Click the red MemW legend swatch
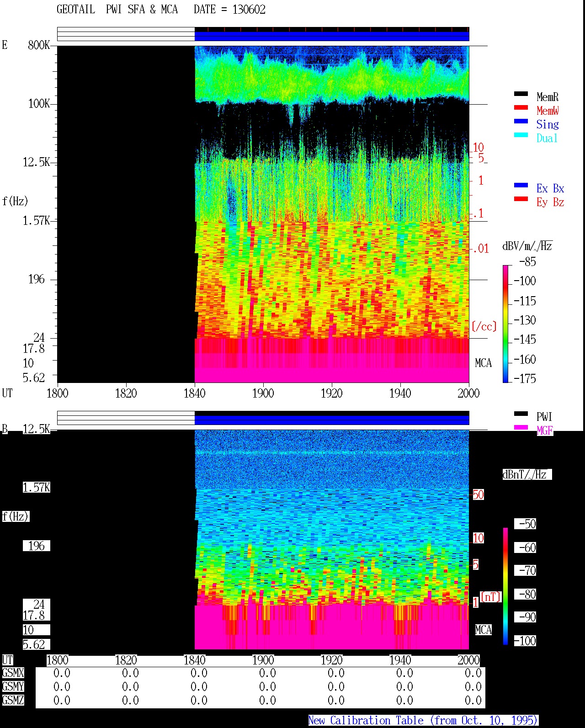585x728 pixels. [521, 108]
